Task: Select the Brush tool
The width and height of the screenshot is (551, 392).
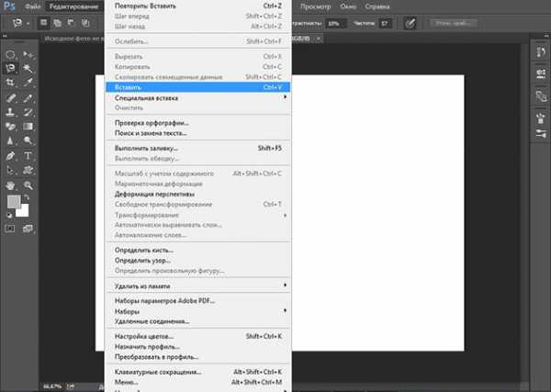Action: (x=28, y=98)
